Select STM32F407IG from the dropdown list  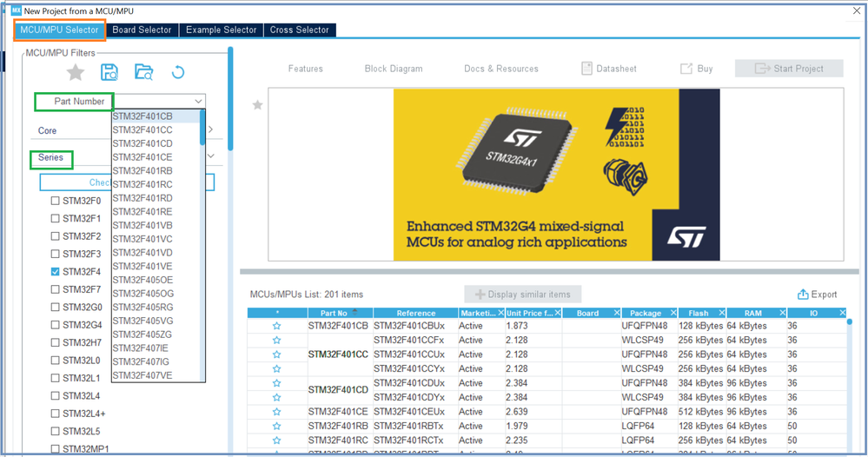pos(156,361)
